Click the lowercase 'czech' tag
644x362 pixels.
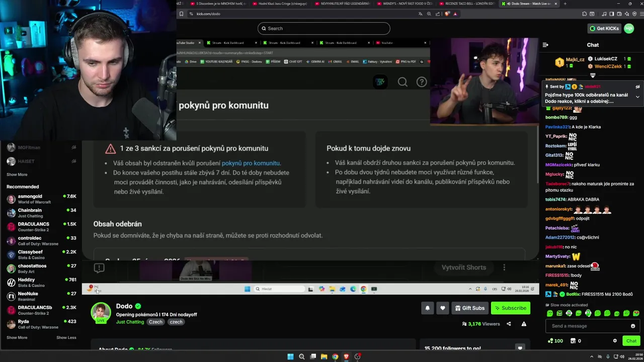[176, 322]
